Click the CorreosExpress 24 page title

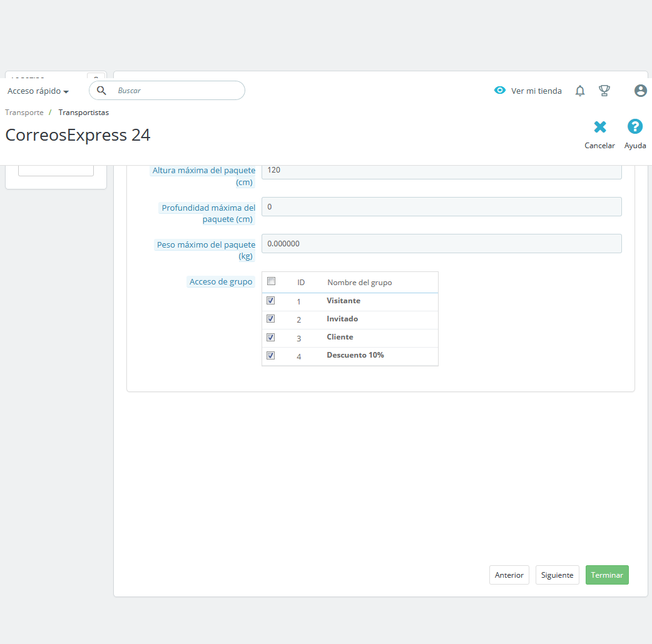[78, 135]
